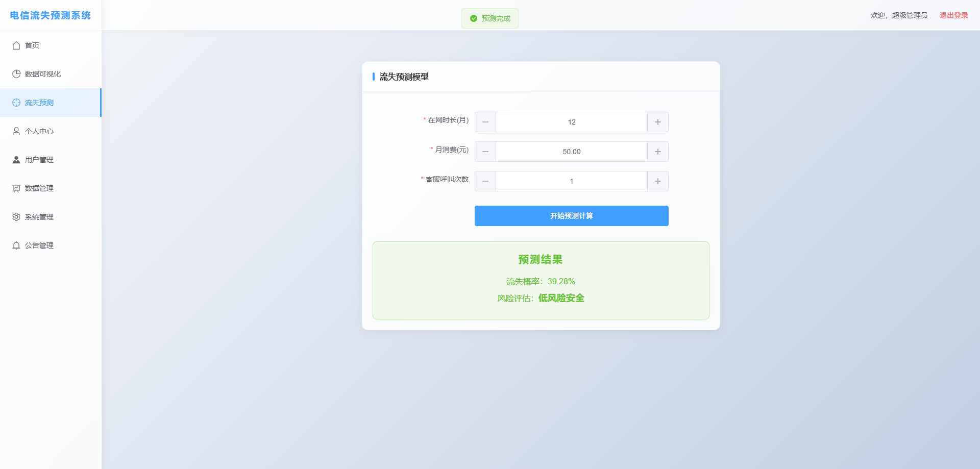Click the churn prediction sidebar icon
The width and height of the screenshot is (980, 469).
(16, 103)
